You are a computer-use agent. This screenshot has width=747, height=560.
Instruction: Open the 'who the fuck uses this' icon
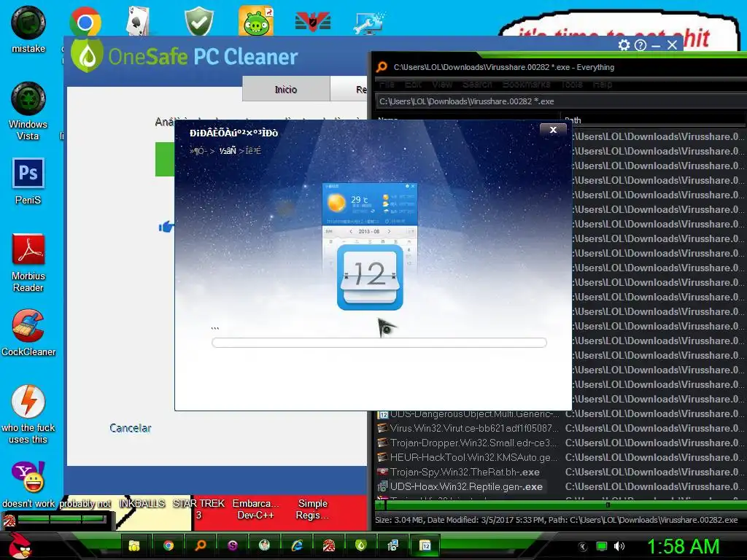tap(28, 402)
